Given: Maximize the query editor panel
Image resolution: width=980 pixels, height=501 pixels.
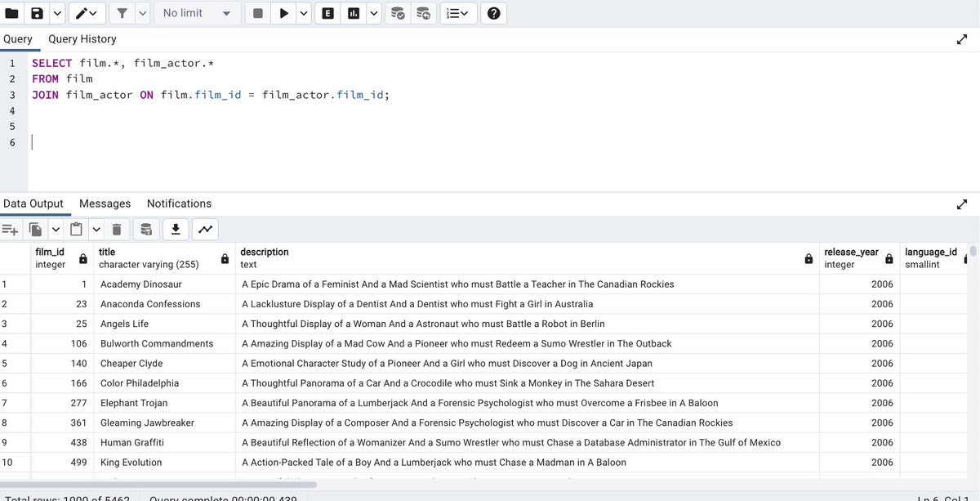Looking at the screenshot, I should tap(962, 39).
